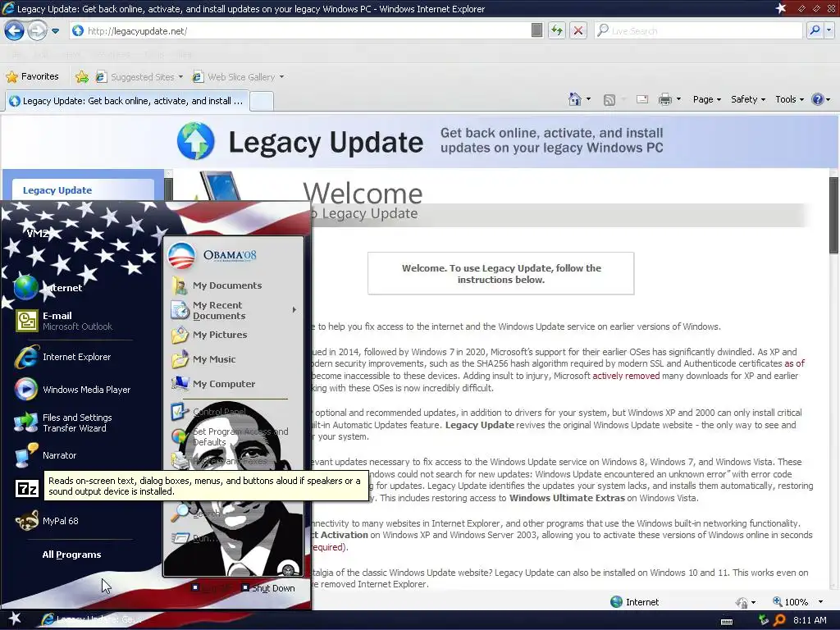This screenshot has height=630, width=840.
Task: Click the 8:11 AM taskbar clock
Action: (810, 620)
